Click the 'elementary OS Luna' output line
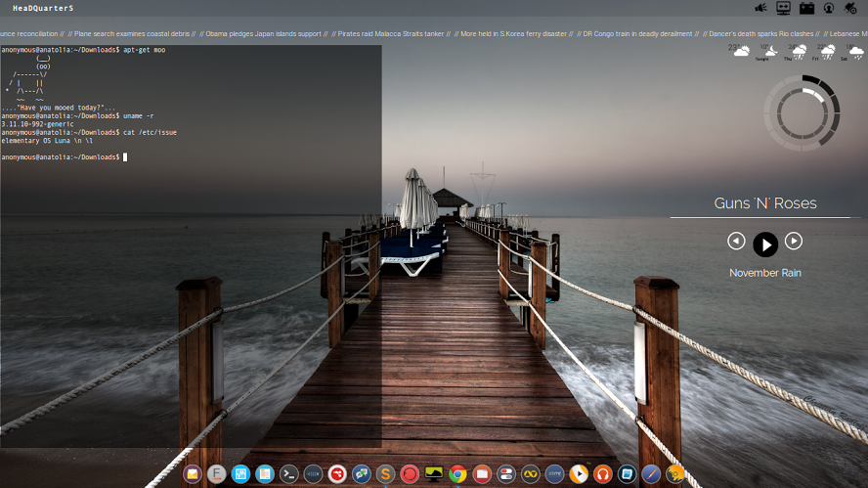The width and height of the screenshot is (868, 488). 47,141
